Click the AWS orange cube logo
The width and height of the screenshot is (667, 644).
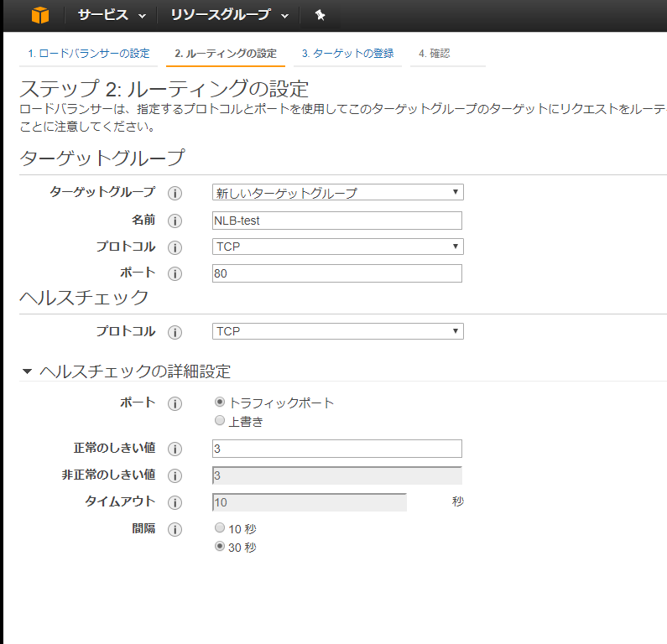click(x=40, y=15)
